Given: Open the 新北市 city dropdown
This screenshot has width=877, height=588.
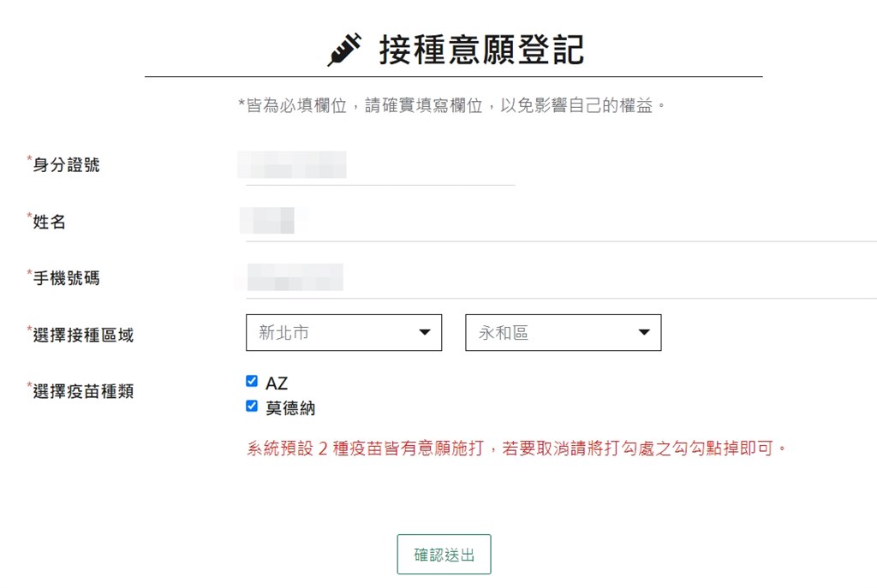Looking at the screenshot, I should [343, 333].
